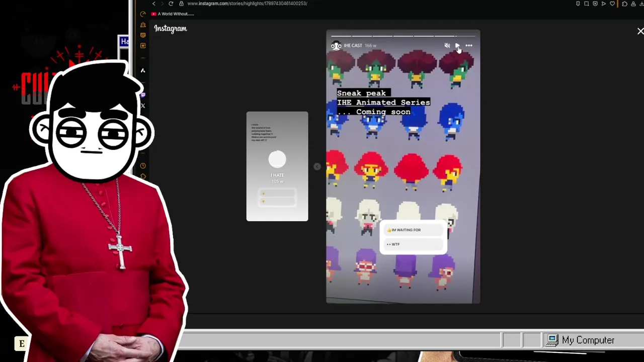Open the M sidebar panel icon
The width and height of the screenshot is (644, 362).
click(x=143, y=46)
